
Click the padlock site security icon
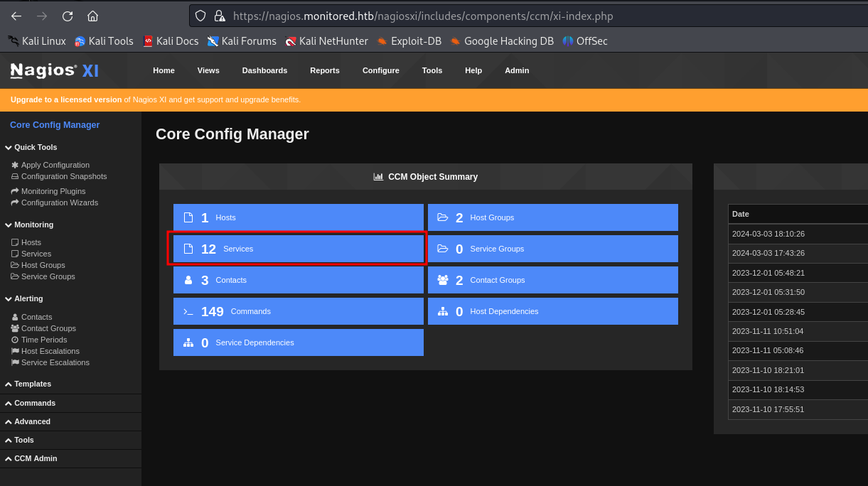pyautogui.click(x=219, y=16)
